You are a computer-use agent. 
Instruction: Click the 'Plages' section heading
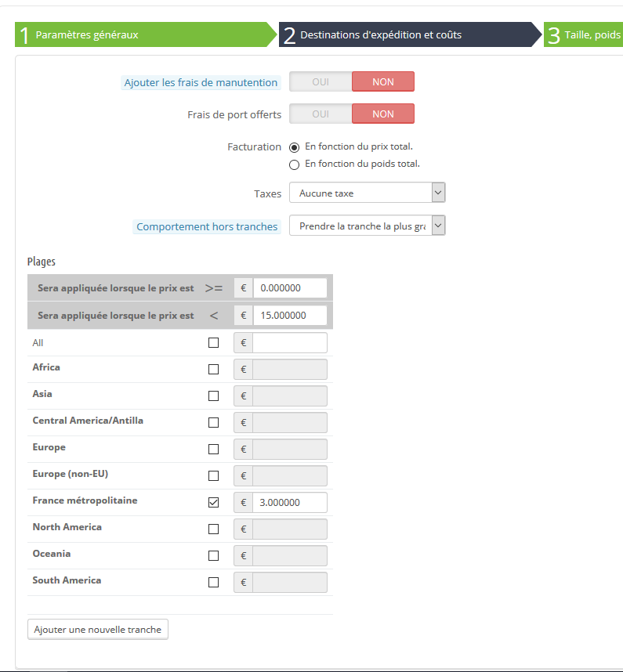pos(42,262)
